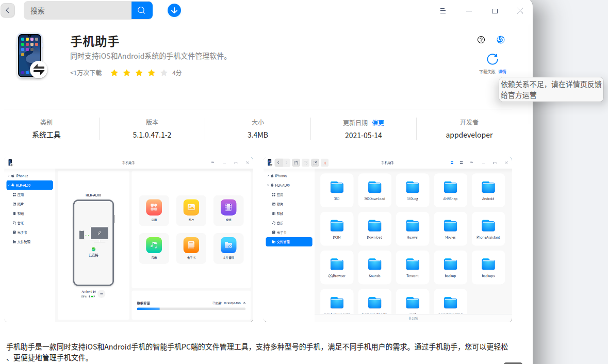608x364 pixels.
Task: Click the blue magnifier search button
Action: coord(142,10)
